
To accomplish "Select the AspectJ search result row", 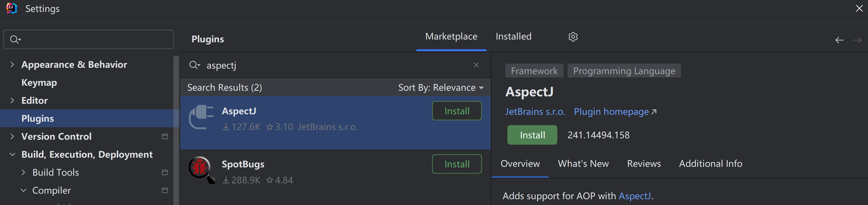I will [335, 123].
